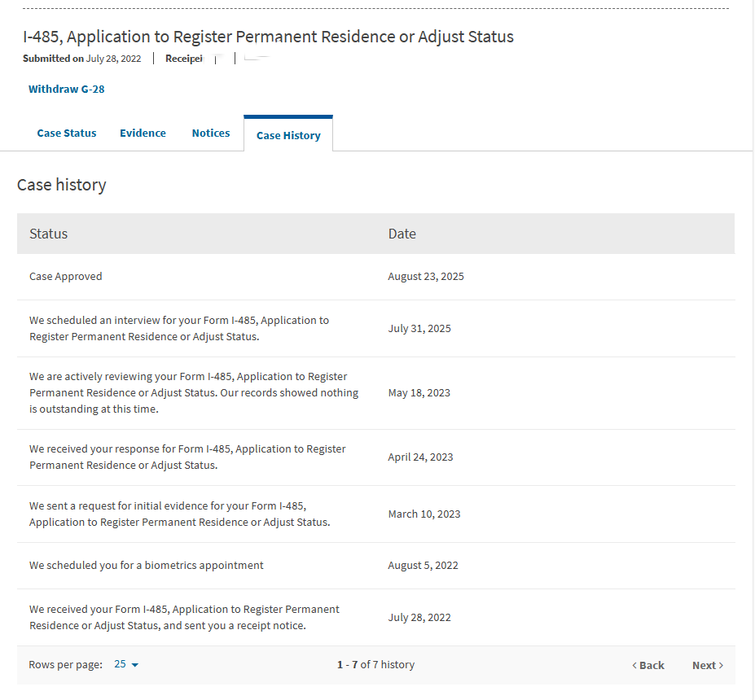
Task: Select the receipt notice status entry
Action: [184, 617]
